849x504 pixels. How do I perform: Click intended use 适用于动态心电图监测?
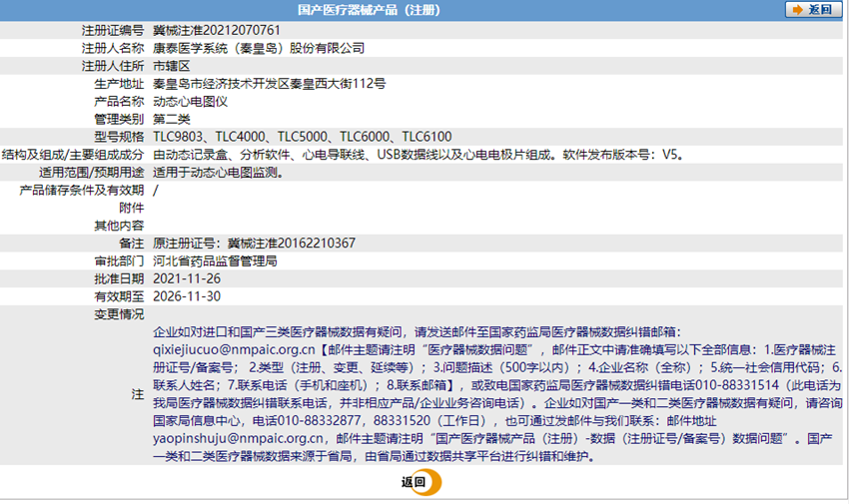click(215, 173)
